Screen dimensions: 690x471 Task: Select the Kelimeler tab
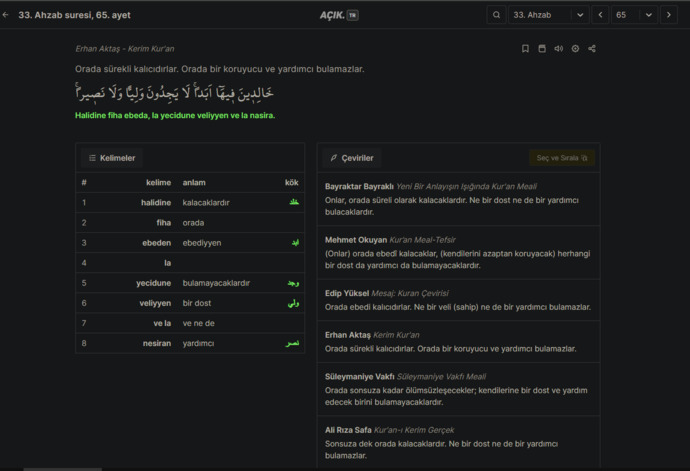112,158
